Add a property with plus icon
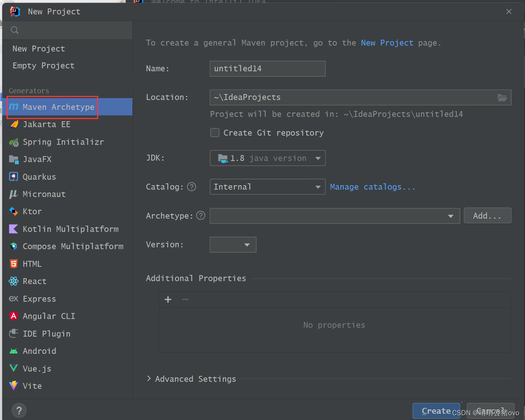The image size is (525, 420). click(168, 299)
